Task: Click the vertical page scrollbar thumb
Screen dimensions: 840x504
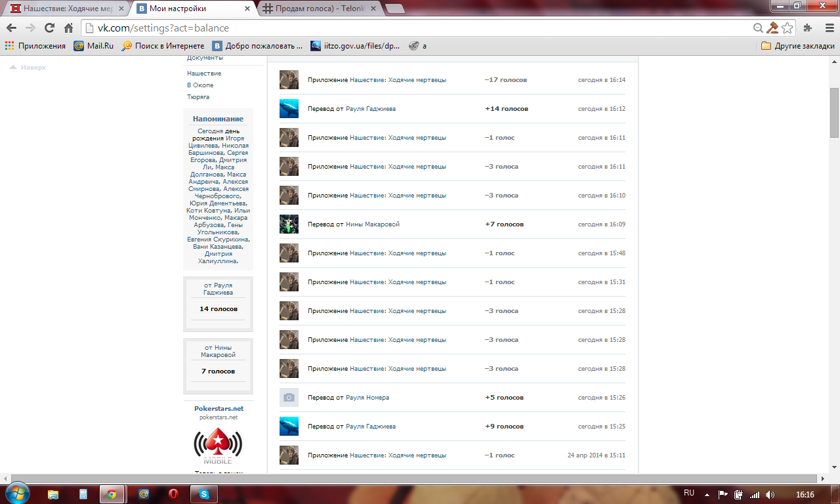Action: click(834, 112)
